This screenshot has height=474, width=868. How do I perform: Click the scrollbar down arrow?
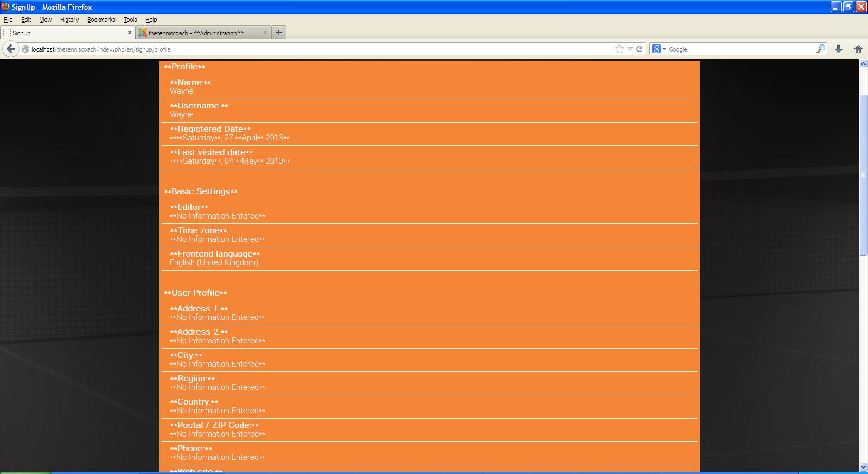click(863, 466)
